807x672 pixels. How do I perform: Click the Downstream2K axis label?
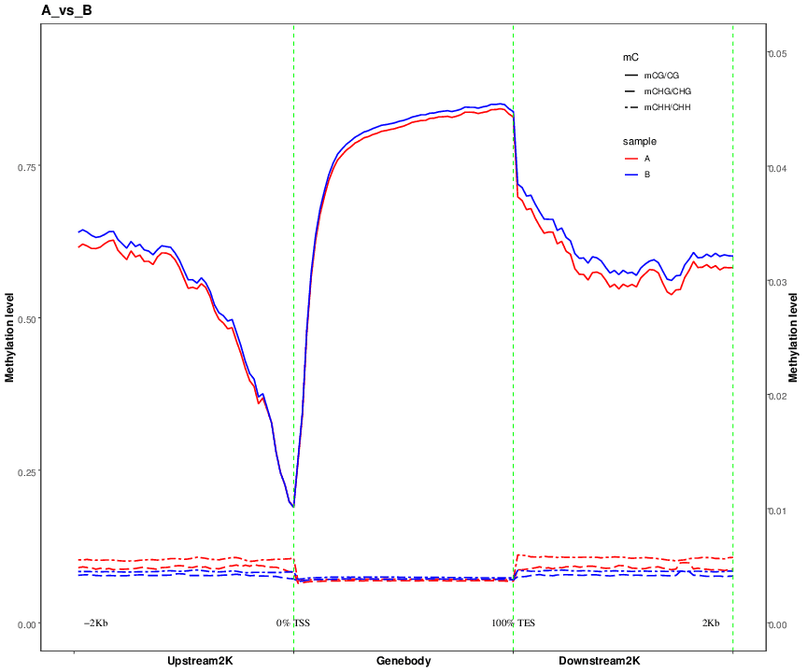tap(599, 661)
